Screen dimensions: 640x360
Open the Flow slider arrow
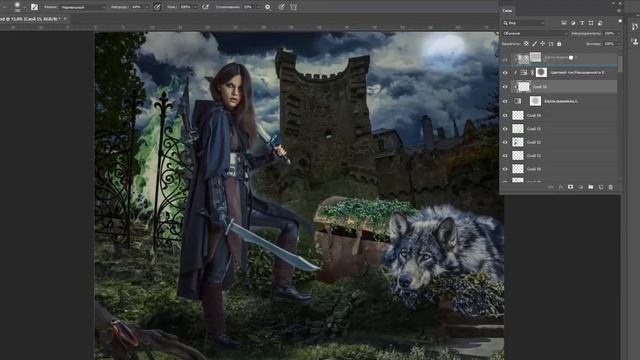(195, 7)
